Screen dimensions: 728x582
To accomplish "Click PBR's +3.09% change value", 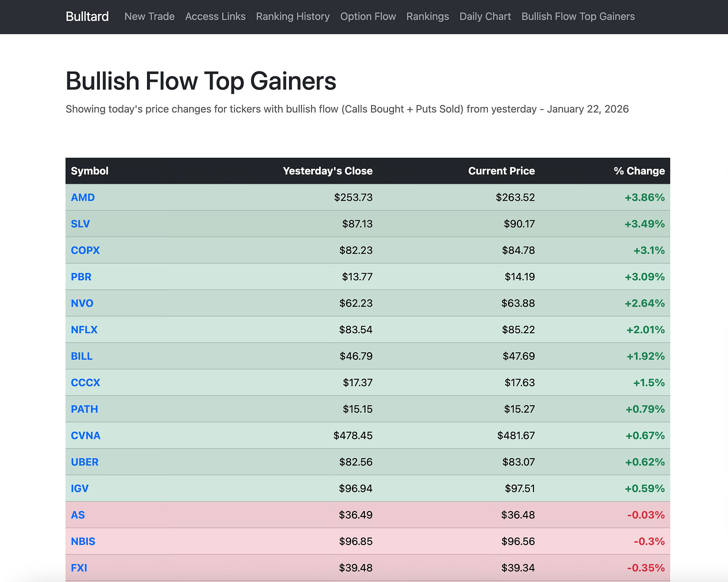I will point(644,277).
